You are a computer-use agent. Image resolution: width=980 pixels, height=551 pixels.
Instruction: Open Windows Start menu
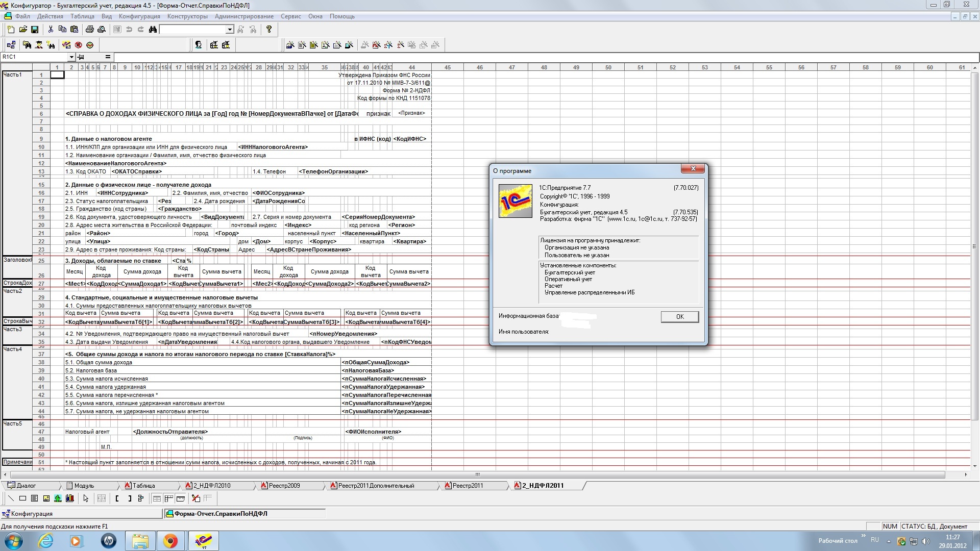(14, 541)
